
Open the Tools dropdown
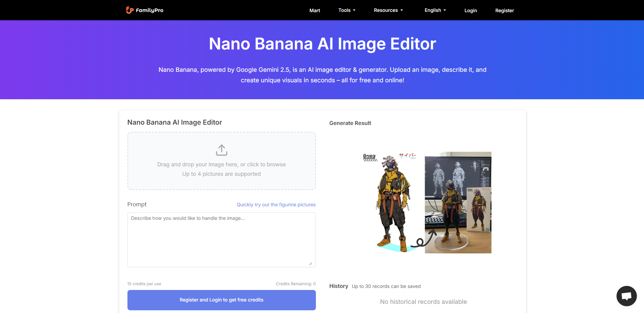point(346,10)
